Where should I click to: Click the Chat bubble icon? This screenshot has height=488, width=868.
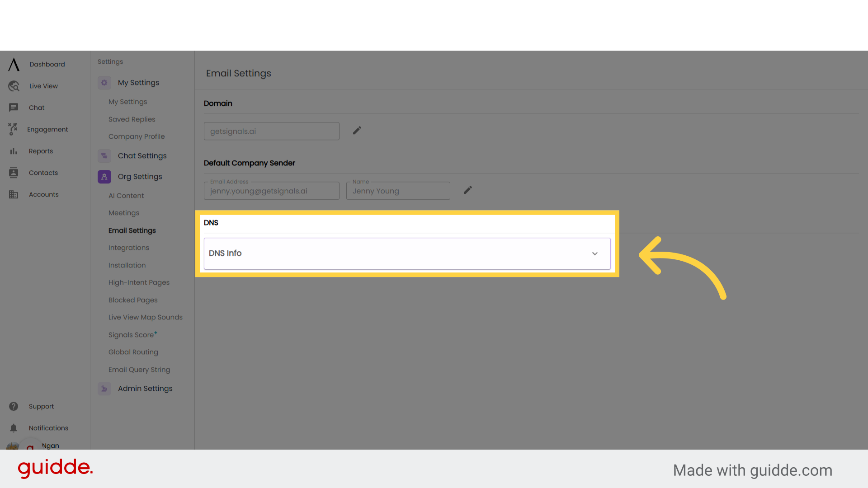click(14, 108)
